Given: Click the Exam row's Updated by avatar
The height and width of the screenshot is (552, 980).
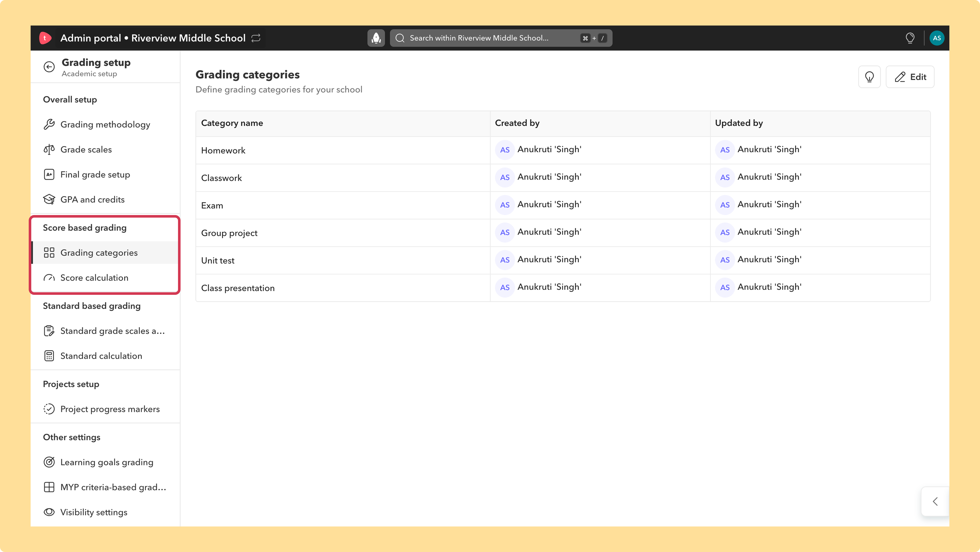Looking at the screenshot, I should pyautogui.click(x=725, y=205).
